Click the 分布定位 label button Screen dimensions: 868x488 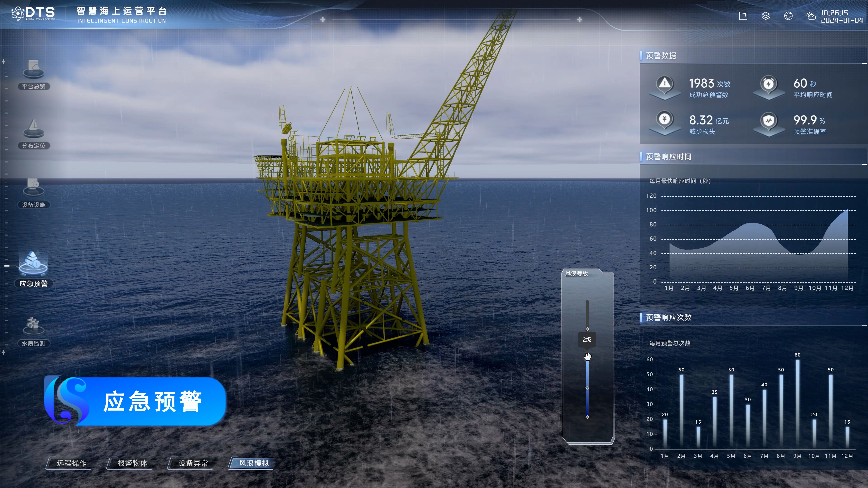[33, 146]
